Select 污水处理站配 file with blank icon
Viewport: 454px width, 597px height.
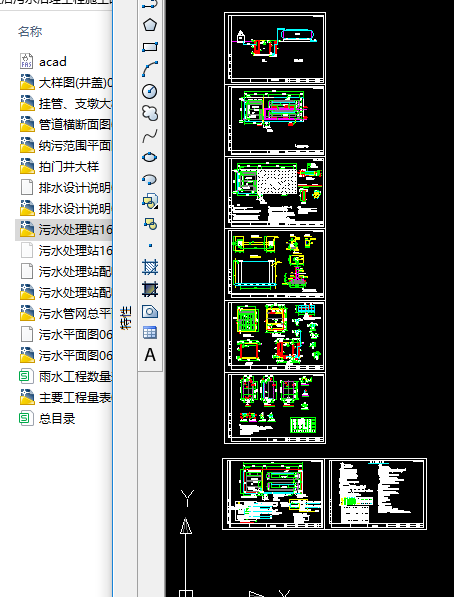coord(66,271)
